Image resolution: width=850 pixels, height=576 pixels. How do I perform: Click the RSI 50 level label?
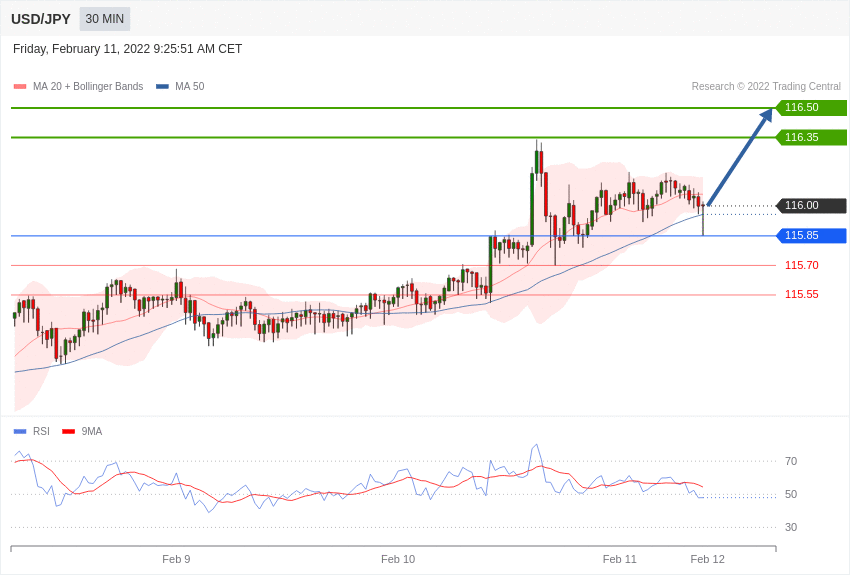pyautogui.click(x=791, y=494)
